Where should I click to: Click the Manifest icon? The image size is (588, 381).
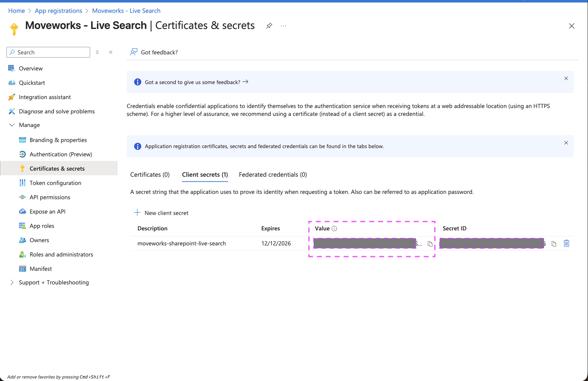pyautogui.click(x=23, y=269)
